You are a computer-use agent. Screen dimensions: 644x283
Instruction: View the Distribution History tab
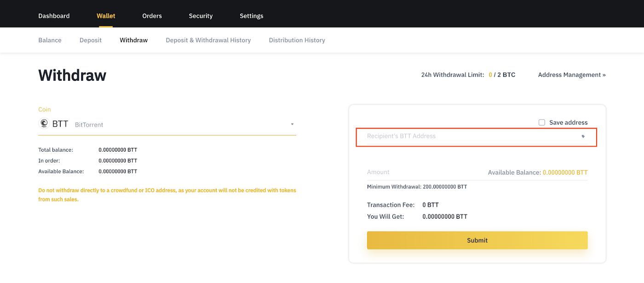297,40
